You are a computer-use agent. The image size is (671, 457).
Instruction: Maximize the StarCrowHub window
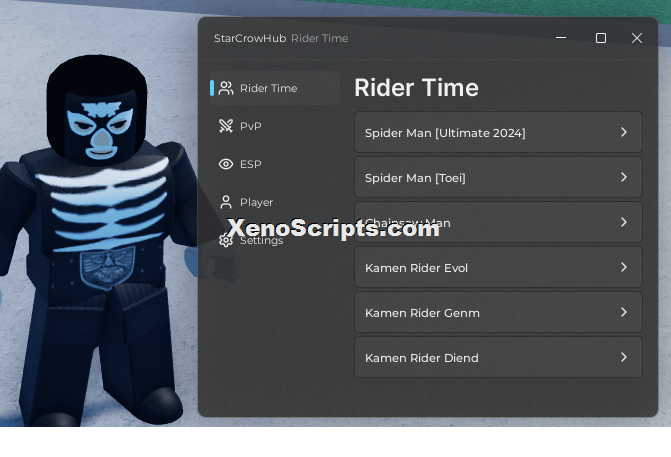tap(601, 38)
